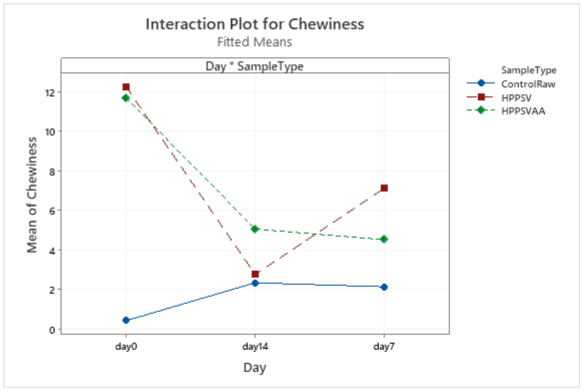Select the HPPSVAA legend text

(523, 111)
